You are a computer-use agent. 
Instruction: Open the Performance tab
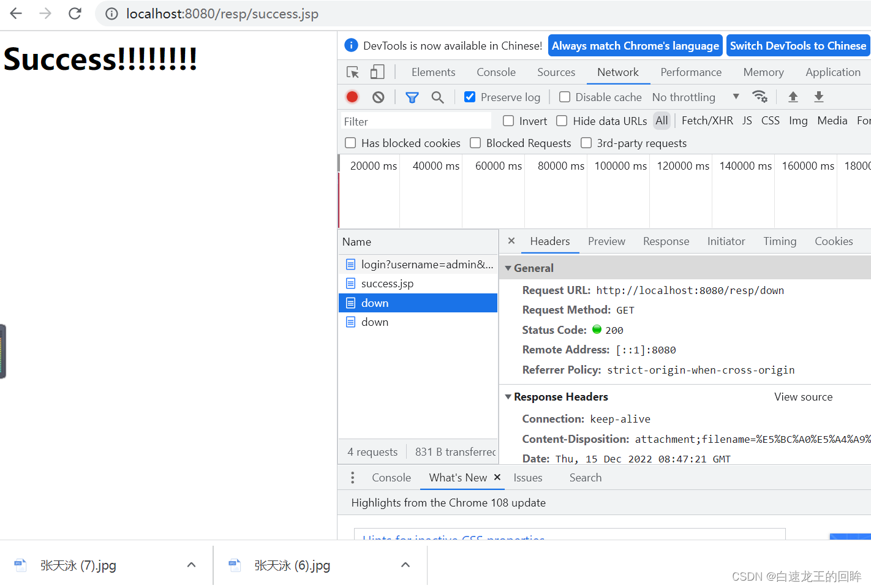691,72
